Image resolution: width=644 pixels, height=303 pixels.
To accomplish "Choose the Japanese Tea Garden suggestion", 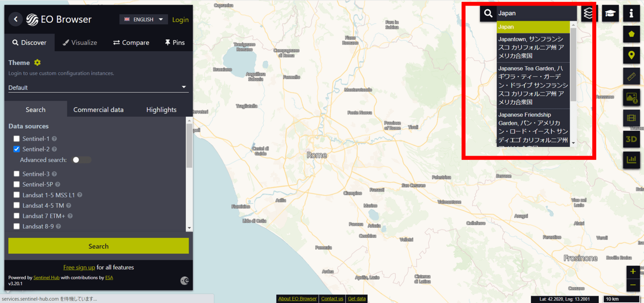I will pyautogui.click(x=533, y=85).
